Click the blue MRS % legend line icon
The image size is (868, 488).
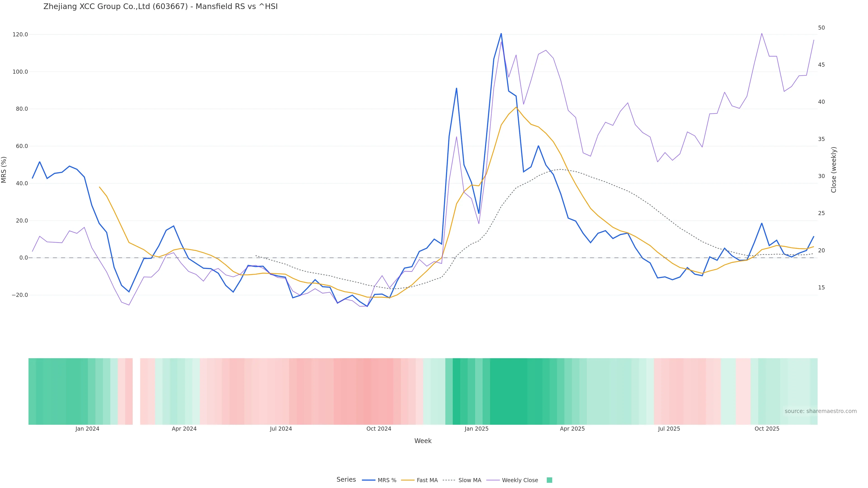point(368,480)
